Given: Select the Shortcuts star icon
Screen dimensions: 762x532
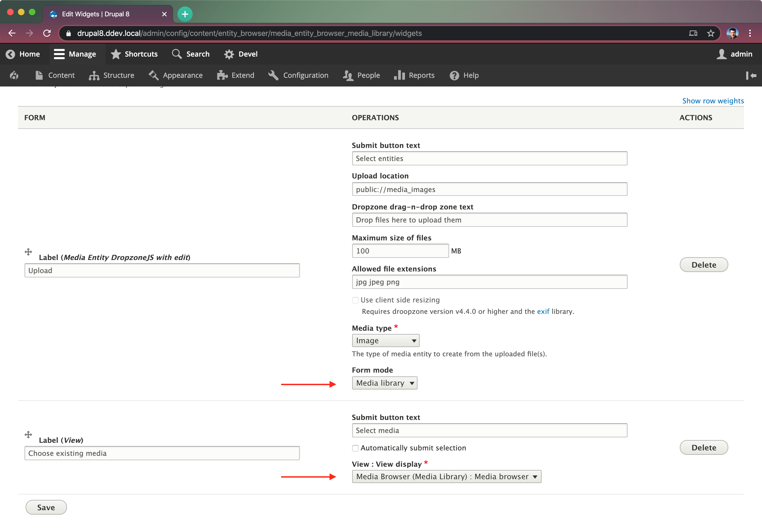Looking at the screenshot, I should (x=115, y=54).
